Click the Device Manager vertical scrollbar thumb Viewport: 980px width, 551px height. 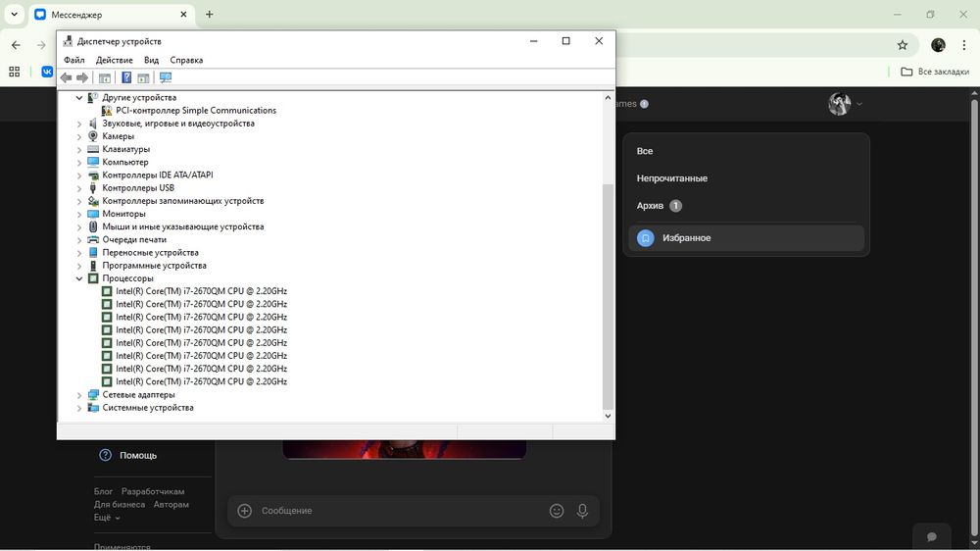[x=608, y=297]
